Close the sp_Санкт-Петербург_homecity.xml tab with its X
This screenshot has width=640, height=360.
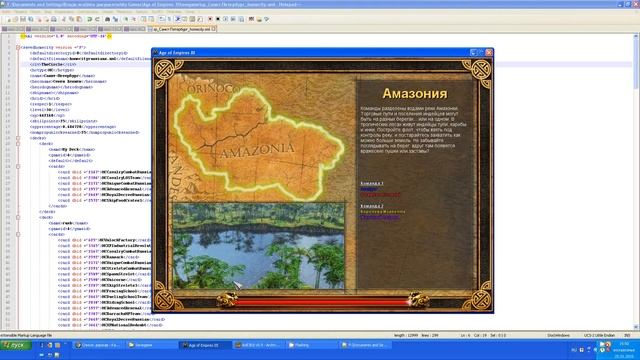pyautogui.click(x=214, y=29)
